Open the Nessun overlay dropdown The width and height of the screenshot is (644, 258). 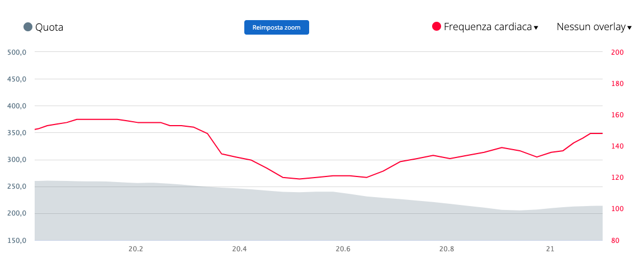coord(591,27)
